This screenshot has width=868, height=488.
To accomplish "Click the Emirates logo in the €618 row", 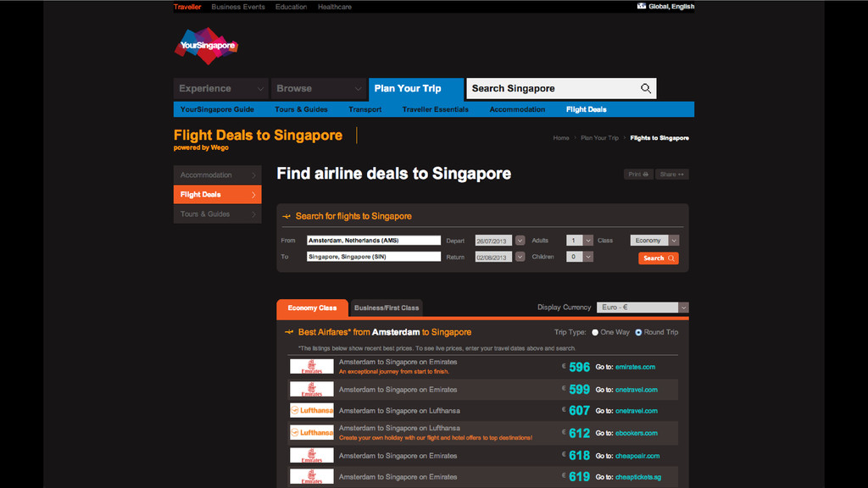I will click(x=312, y=455).
